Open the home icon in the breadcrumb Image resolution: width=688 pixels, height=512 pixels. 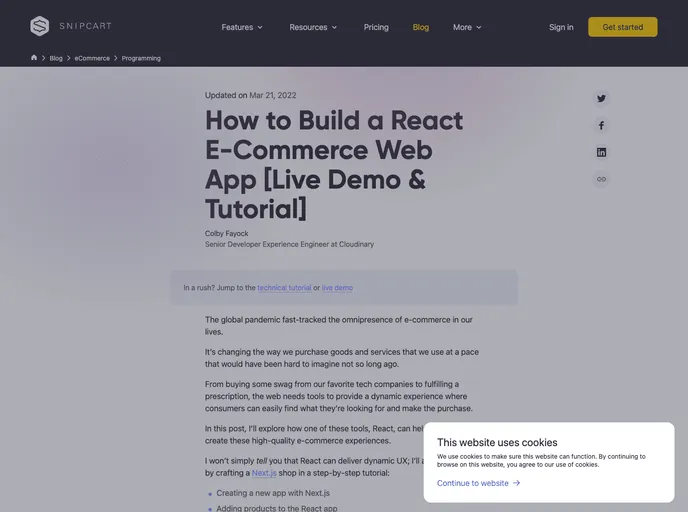pos(34,58)
